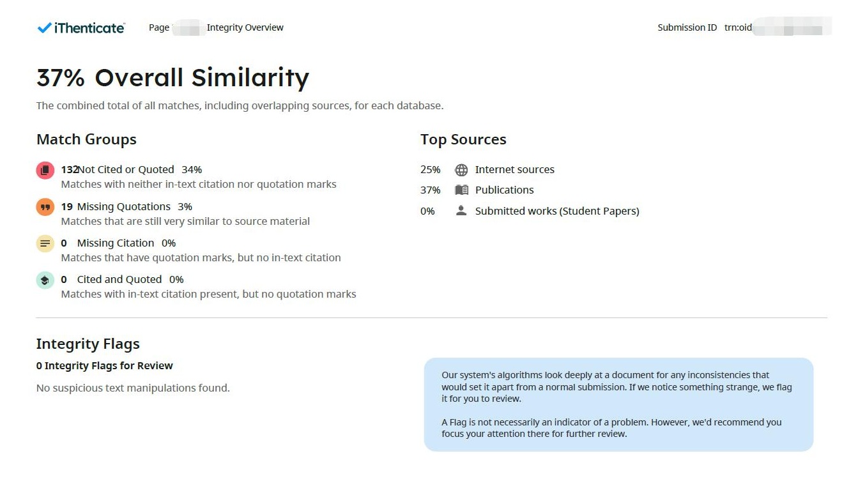The height and width of the screenshot is (504, 867).
Task: Click the iThenticate checkmark logo
Action: tap(44, 27)
